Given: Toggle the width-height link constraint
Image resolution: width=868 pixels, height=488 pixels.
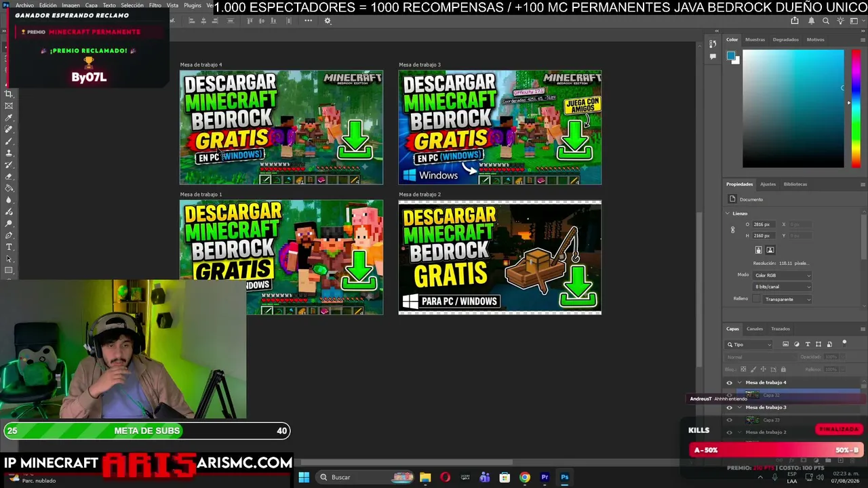Looking at the screenshot, I should tap(732, 230).
